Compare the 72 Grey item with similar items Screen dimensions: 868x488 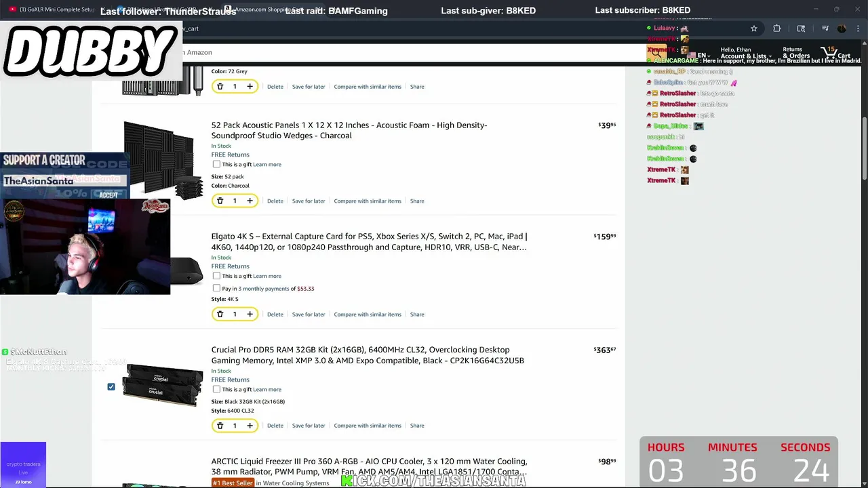pos(368,87)
